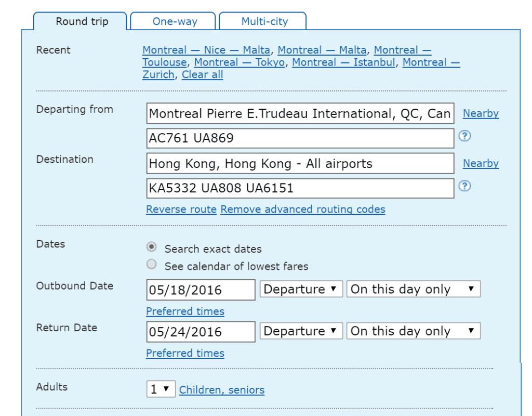This screenshot has width=532, height=416.
Task: Open the return date On this day only dropdown
Action: tap(412, 331)
